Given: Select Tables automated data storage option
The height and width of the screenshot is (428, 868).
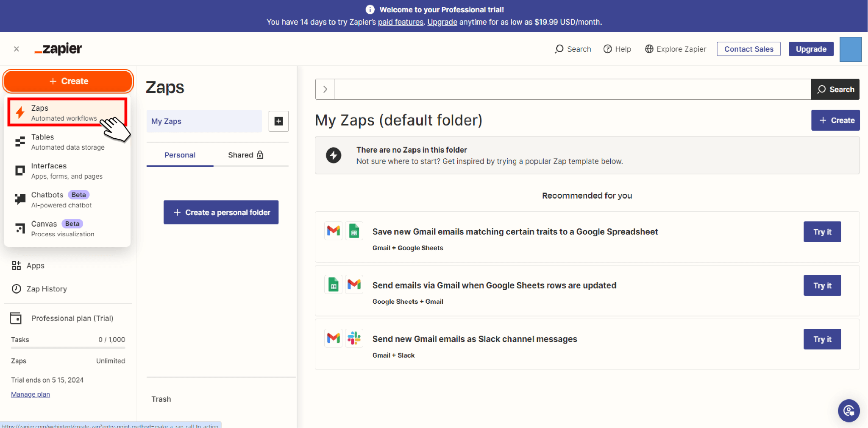Looking at the screenshot, I should (67, 142).
